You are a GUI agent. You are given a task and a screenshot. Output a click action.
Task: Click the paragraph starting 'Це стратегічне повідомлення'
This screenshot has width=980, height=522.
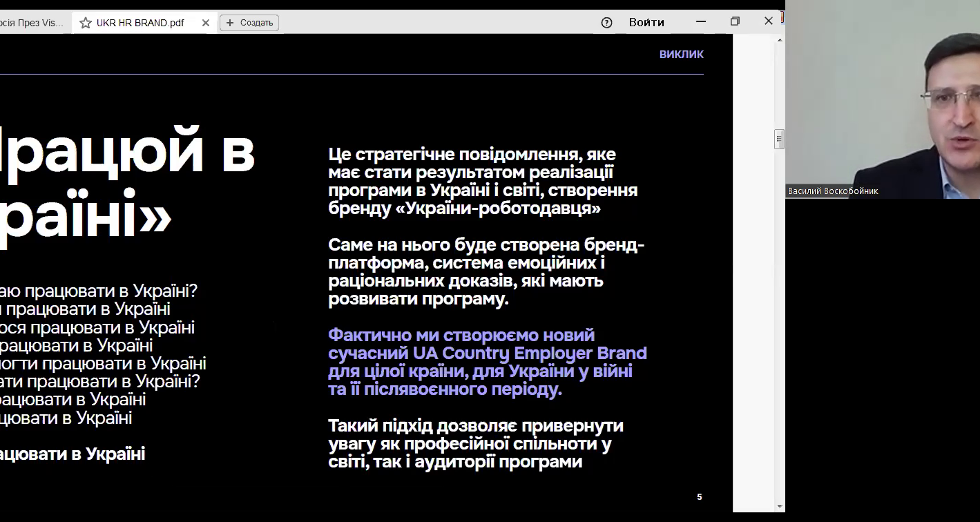click(483, 181)
